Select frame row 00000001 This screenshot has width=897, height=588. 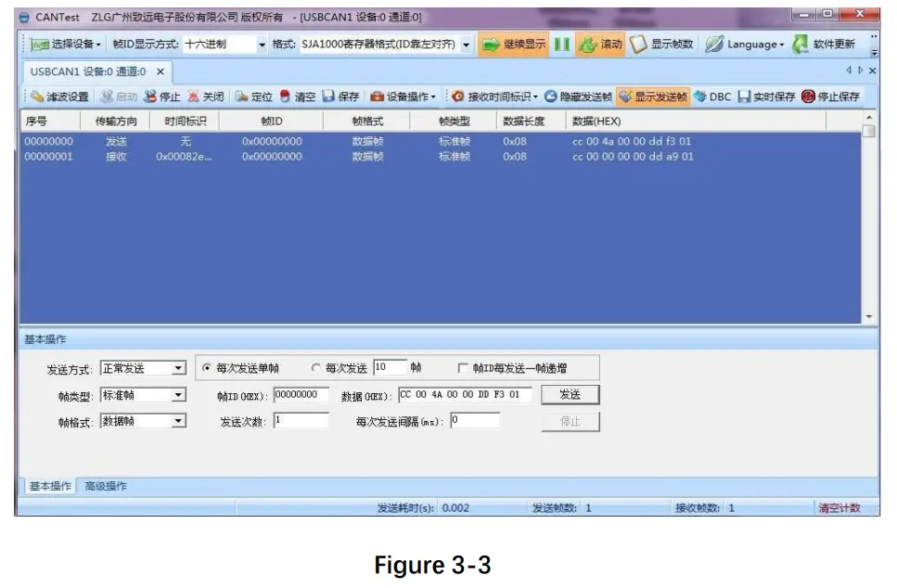tap(441, 157)
